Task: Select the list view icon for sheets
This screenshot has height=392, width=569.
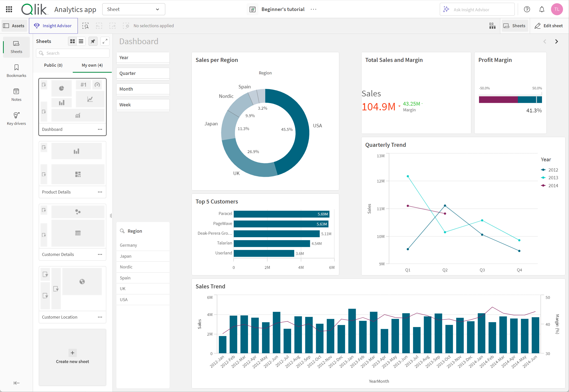Action: (81, 41)
